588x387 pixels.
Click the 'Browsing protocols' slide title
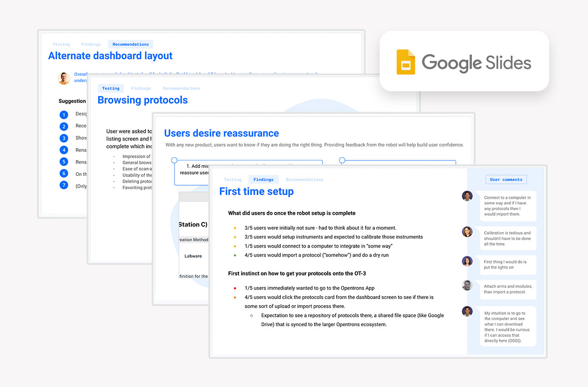click(143, 100)
